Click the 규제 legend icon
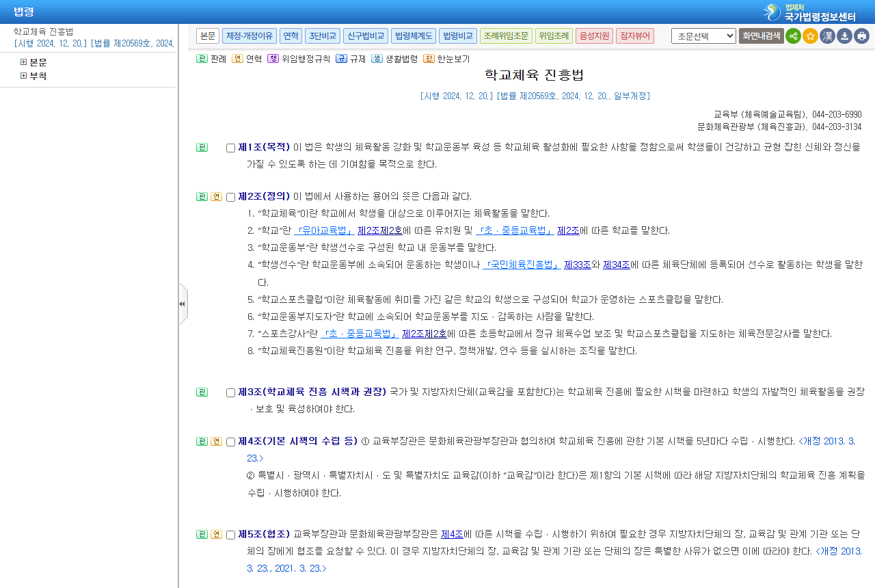 tap(341, 59)
